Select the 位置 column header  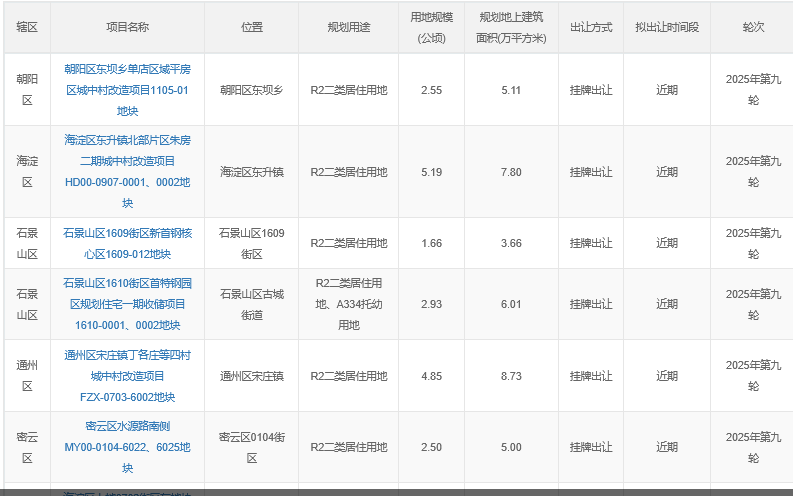tap(251, 27)
